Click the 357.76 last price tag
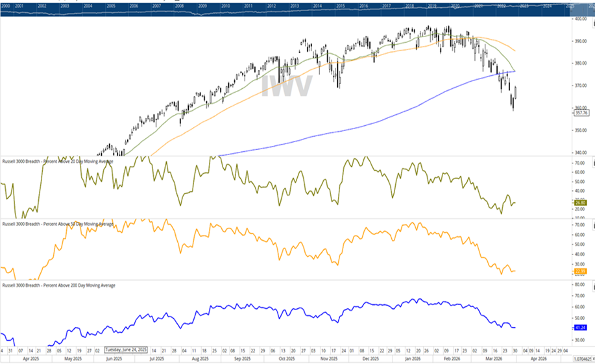Screen dimensions: 595x364 [x=581, y=113]
